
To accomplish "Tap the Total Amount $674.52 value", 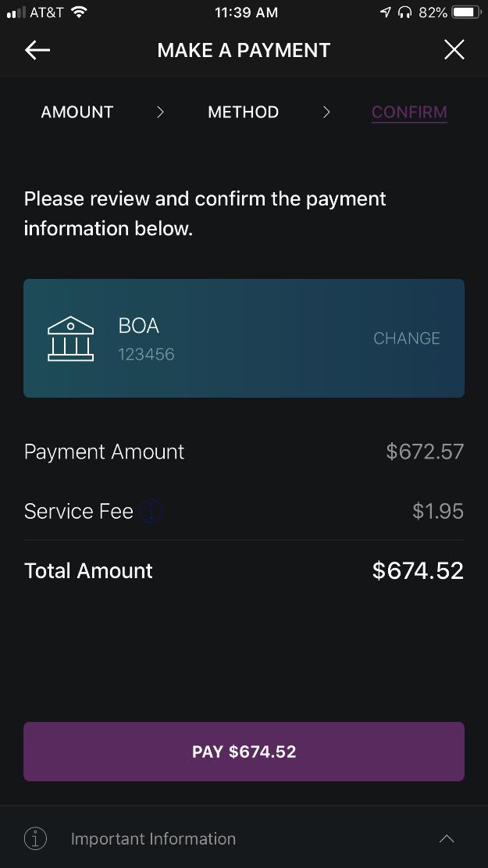I will click(x=418, y=570).
